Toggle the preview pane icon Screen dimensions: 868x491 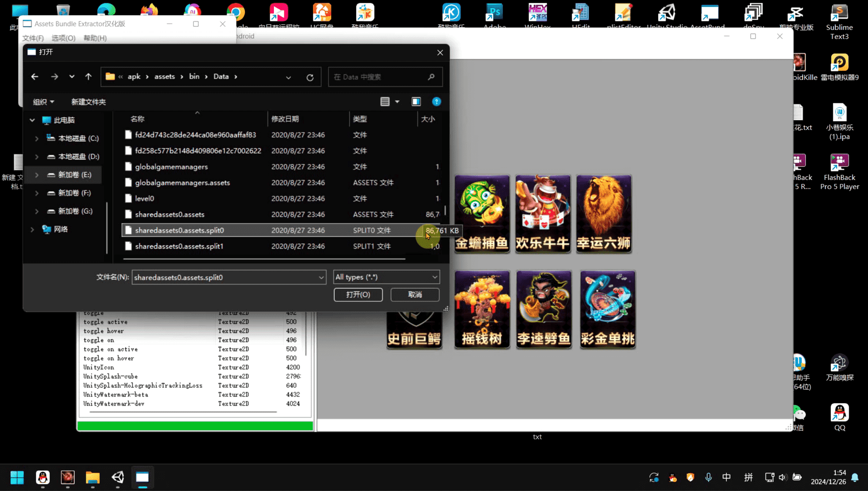click(x=416, y=102)
